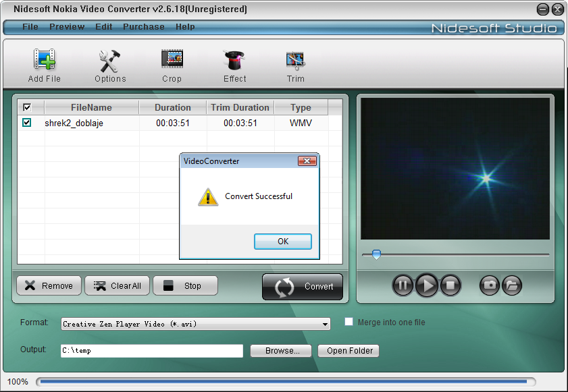568x392 pixels.
Task: Take a snapshot with camera icon
Action: tap(490, 285)
